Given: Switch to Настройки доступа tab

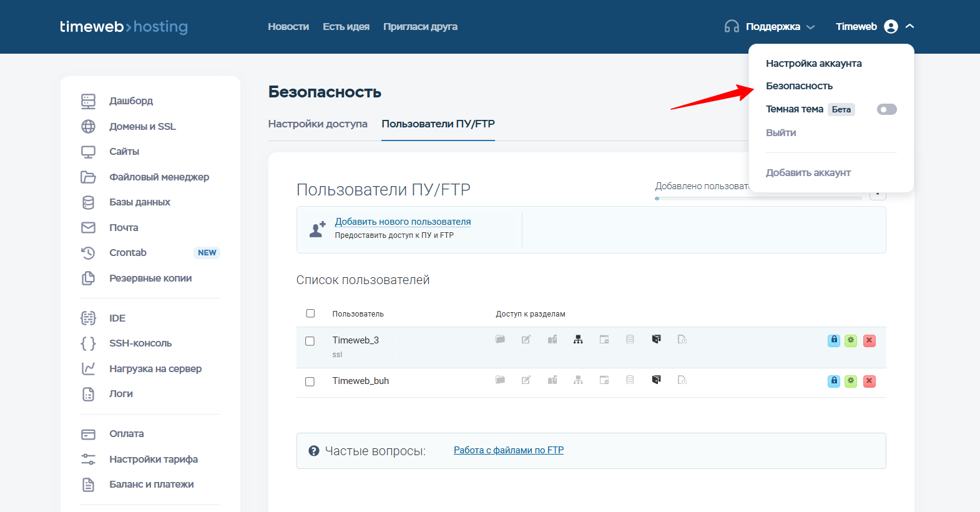Looking at the screenshot, I should (x=318, y=124).
